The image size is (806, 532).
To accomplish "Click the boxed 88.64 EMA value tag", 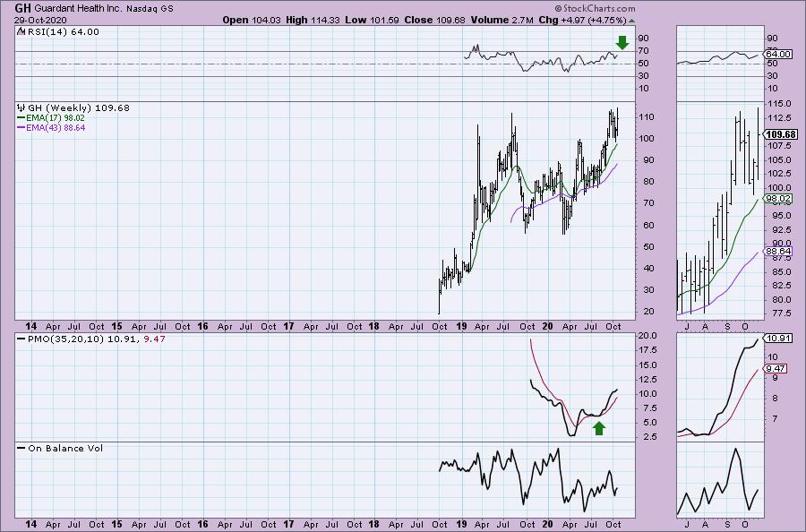I will click(x=777, y=252).
